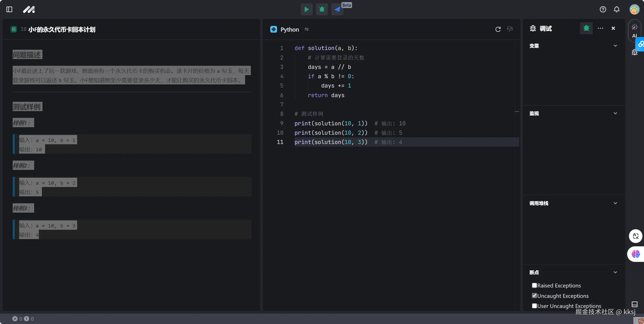Screen dimensions: 644x324
Task: Click the green Run code button
Action: point(306,10)
